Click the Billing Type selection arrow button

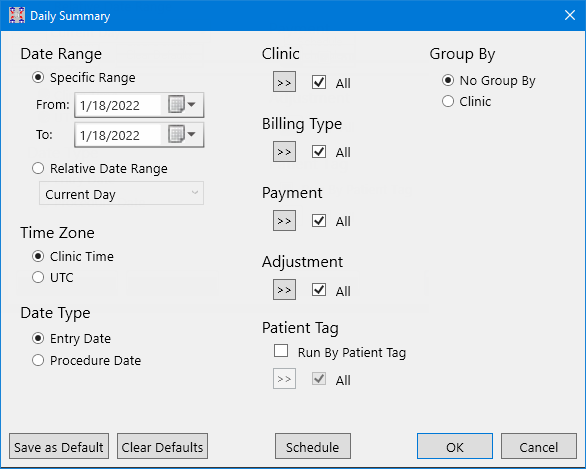pos(284,151)
